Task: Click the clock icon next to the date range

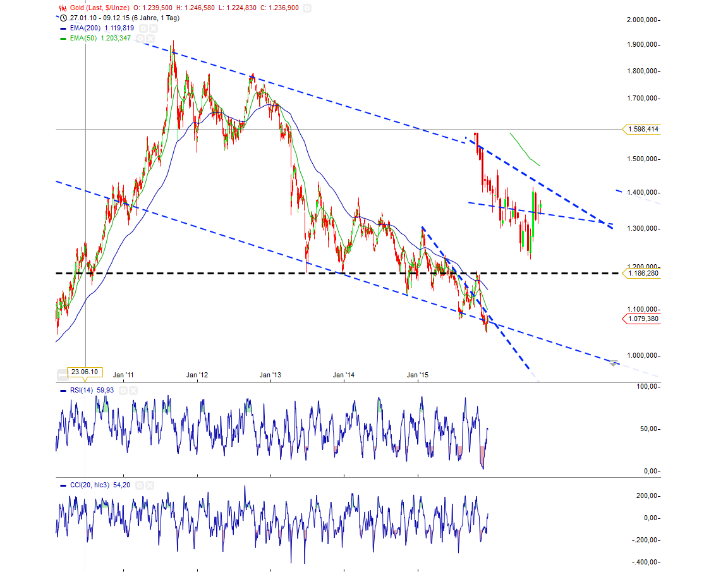Action: click(64, 18)
